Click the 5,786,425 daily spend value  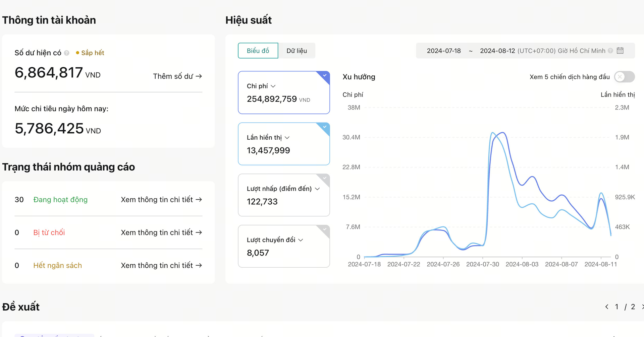click(x=49, y=129)
